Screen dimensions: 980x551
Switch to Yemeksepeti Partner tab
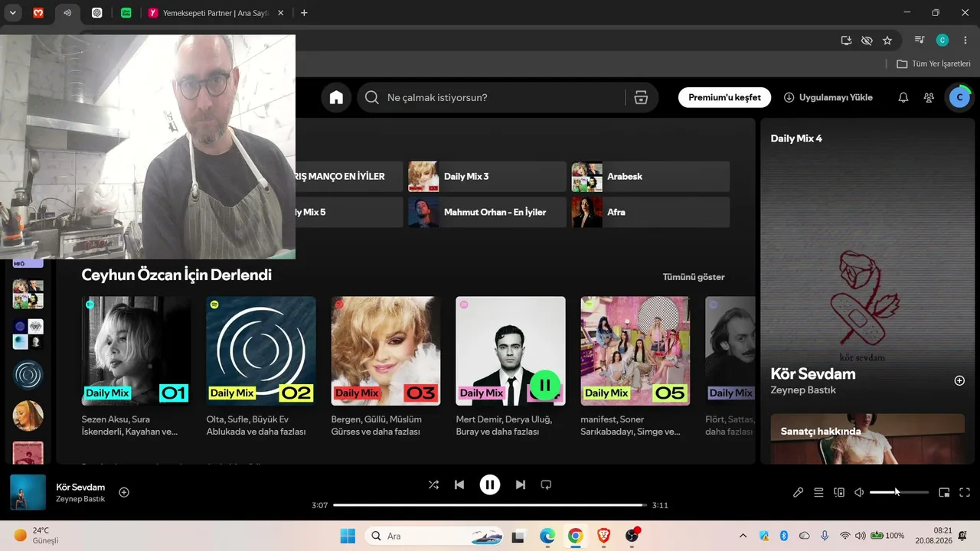(217, 13)
